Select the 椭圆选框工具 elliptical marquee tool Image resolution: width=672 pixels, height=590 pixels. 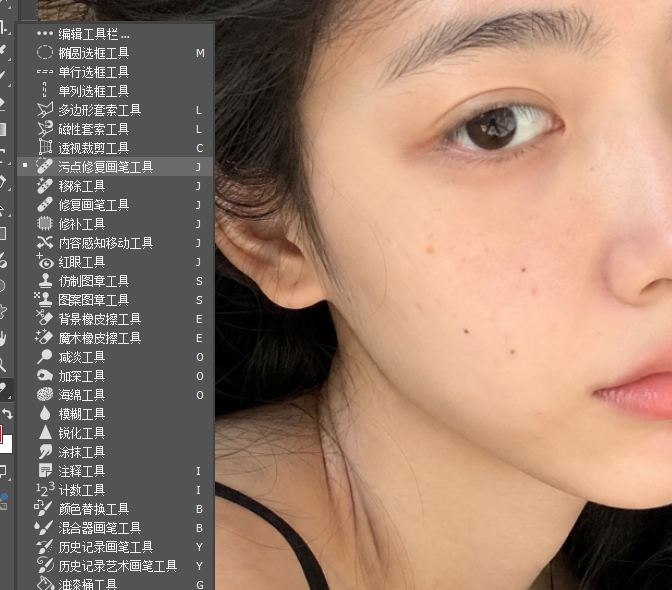click(115, 53)
